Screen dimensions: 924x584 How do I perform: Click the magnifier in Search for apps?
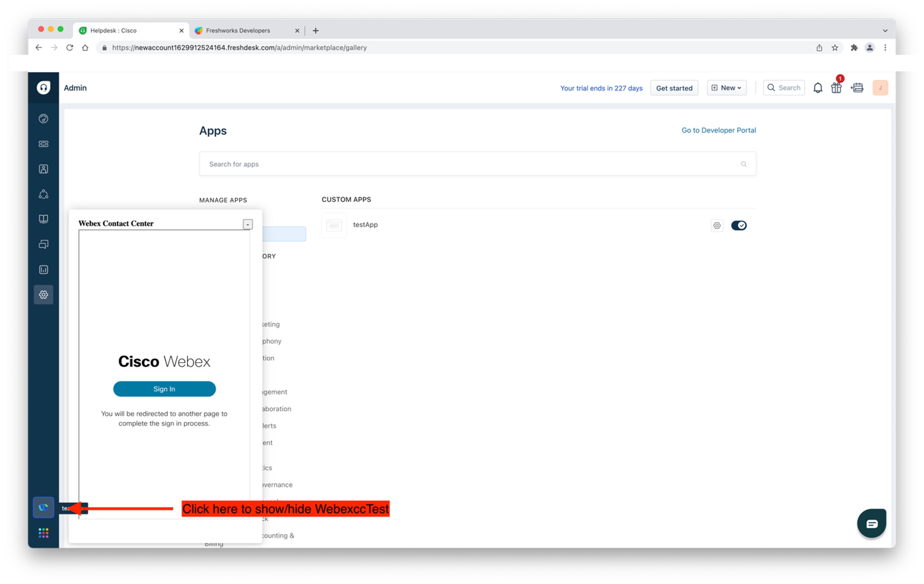coord(744,164)
